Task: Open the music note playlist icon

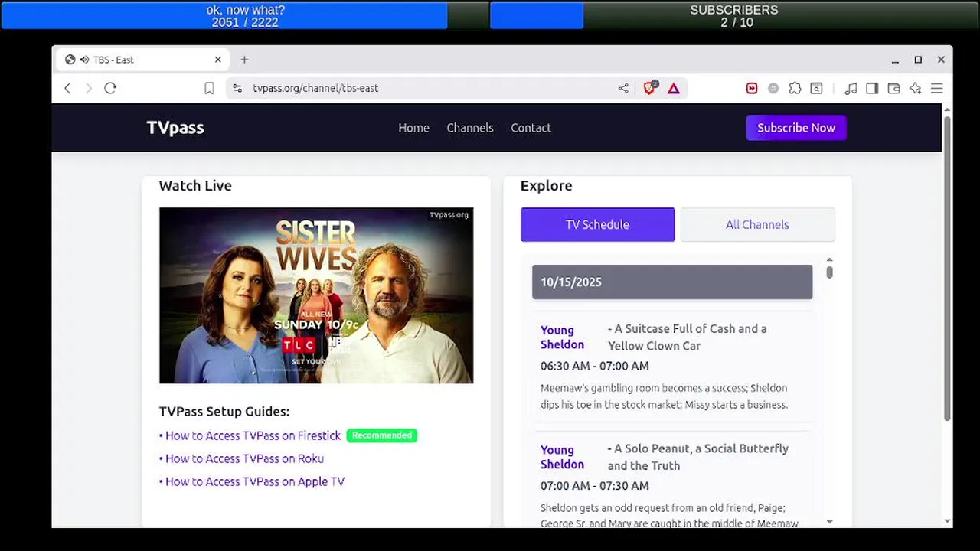Action: point(851,89)
